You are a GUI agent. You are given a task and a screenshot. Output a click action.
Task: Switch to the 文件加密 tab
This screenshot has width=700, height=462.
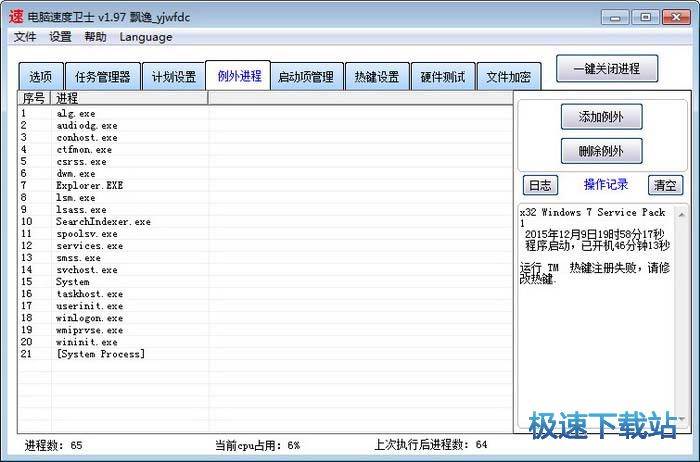click(509, 77)
